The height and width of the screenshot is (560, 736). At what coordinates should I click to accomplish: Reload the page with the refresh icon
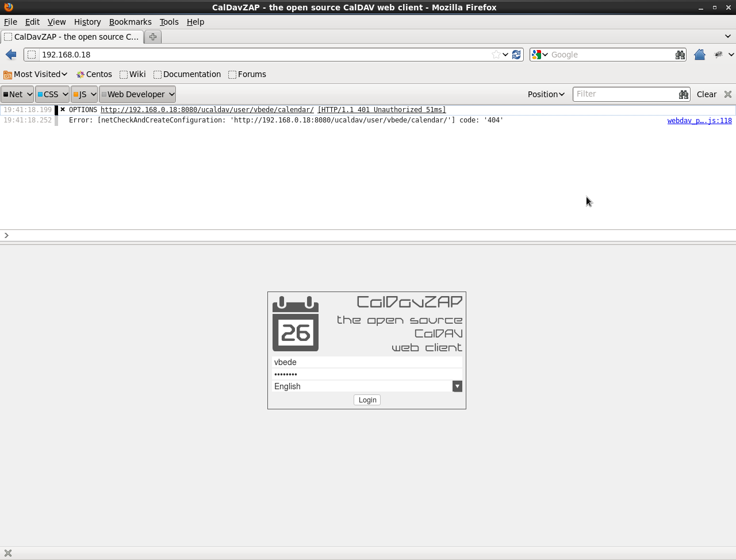(x=516, y=55)
